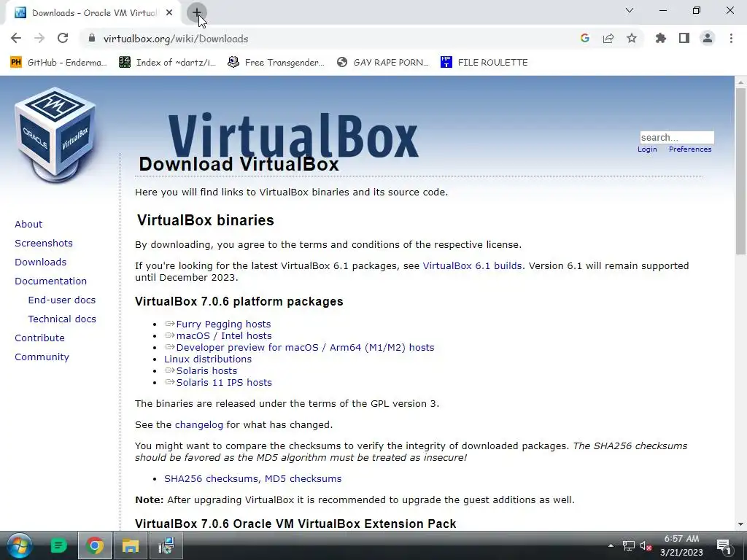Open a new tab with plus button
The width and height of the screenshot is (747, 560).
(196, 12)
